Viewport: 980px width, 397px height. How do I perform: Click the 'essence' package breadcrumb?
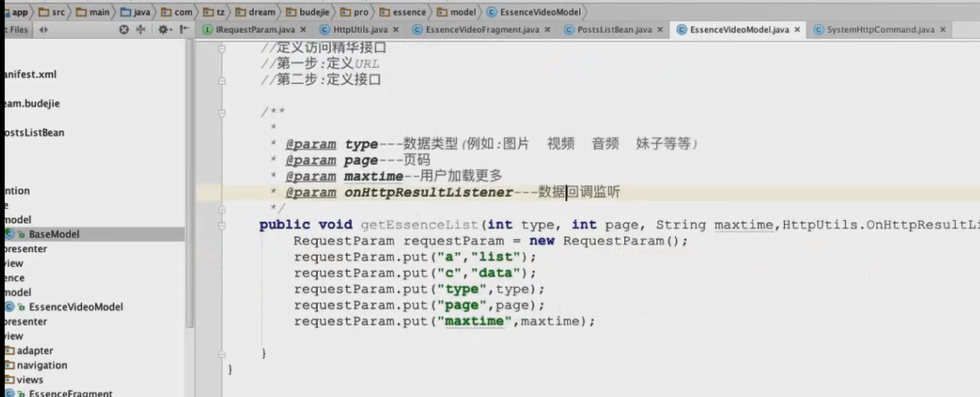coord(403,11)
